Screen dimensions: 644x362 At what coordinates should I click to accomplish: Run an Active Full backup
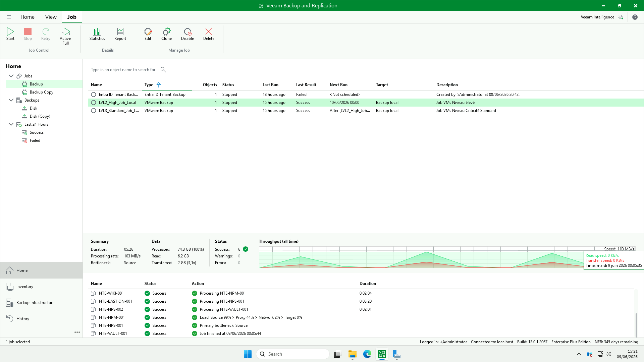65,36
